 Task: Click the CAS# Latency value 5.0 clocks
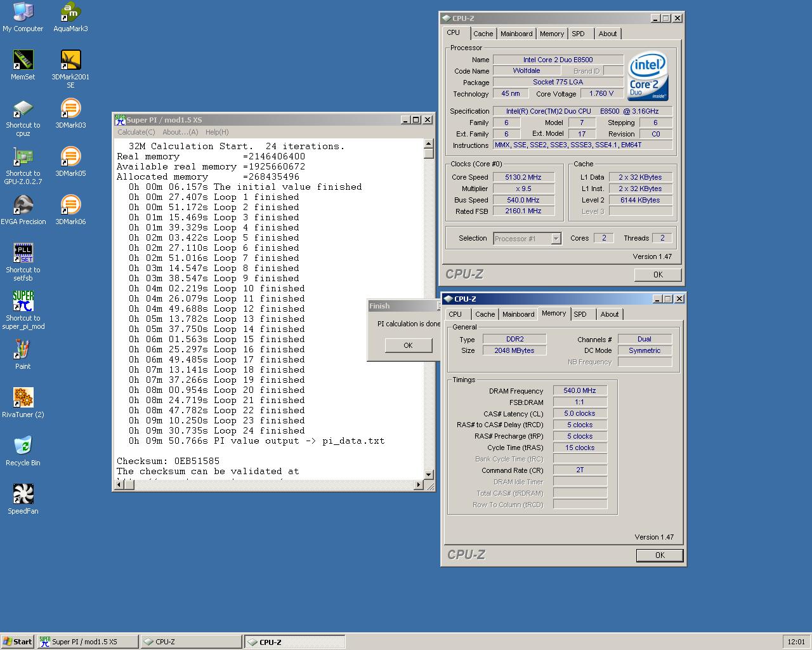pos(580,413)
